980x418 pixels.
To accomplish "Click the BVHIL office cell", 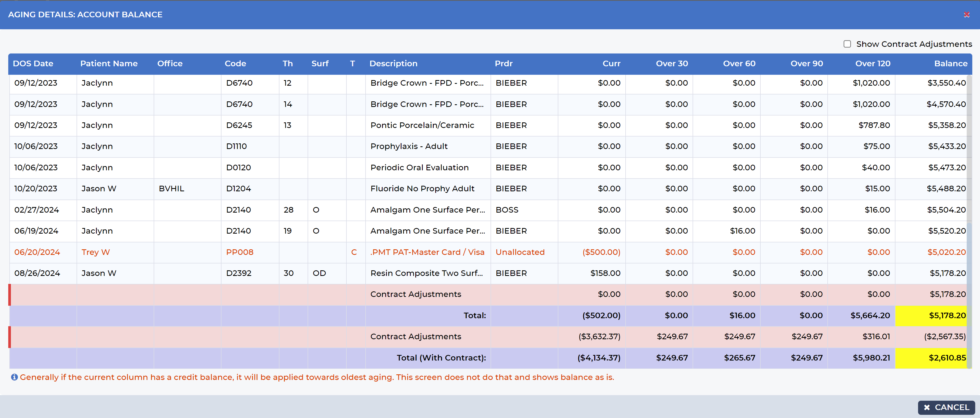I will pos(171,189).
